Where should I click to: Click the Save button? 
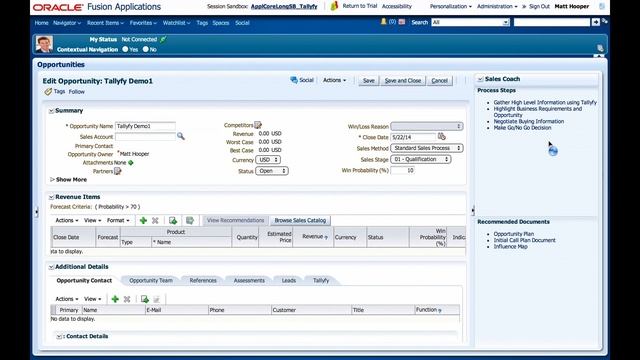click(x=369, y=80)
